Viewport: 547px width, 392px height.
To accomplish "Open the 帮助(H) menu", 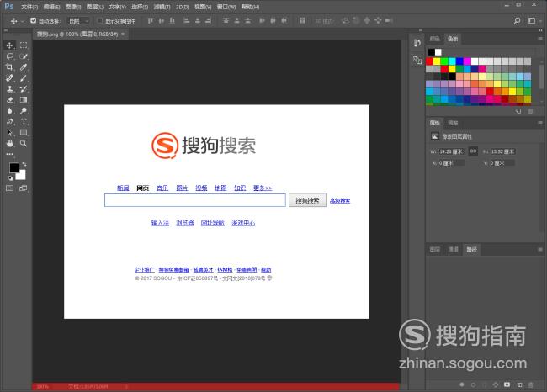I will (251, 7).
